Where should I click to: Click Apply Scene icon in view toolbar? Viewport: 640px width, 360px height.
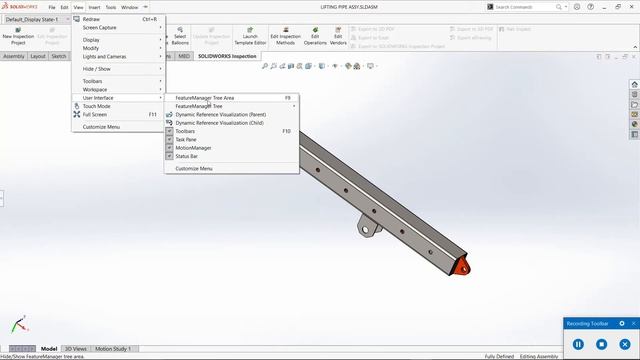357,66
